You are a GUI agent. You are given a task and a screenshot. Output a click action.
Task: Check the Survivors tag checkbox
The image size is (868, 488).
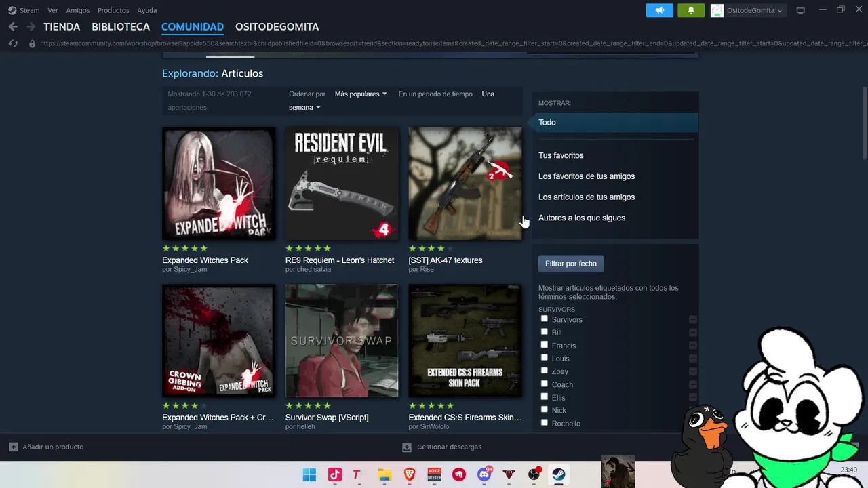point(544,319)
